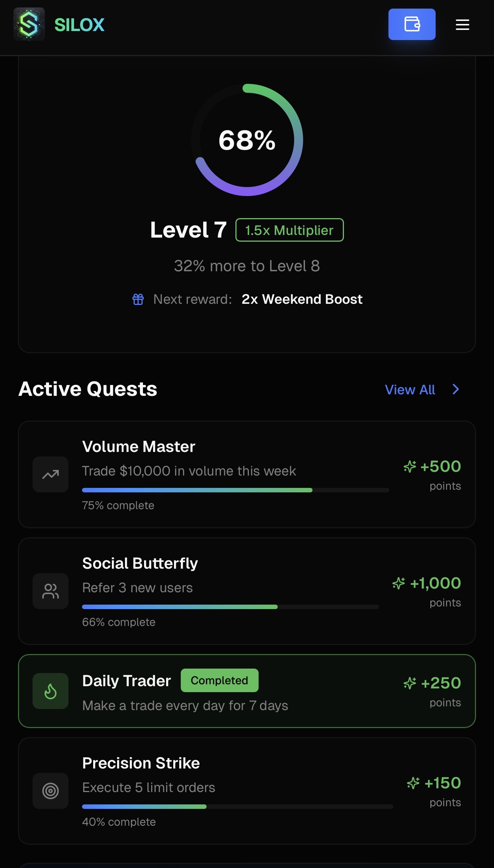The image size is (494, 868).
Task: Click the Volume Master trending chart icon
Action: 50,474
